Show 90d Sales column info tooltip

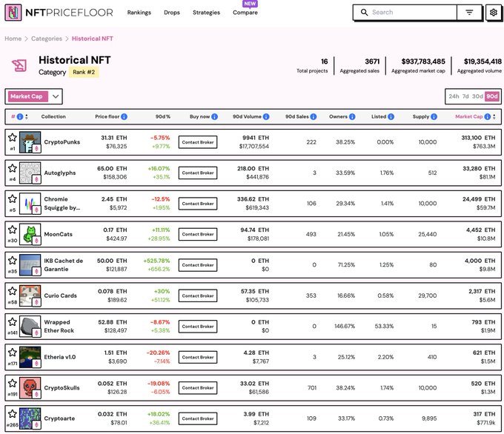[314, 116]
